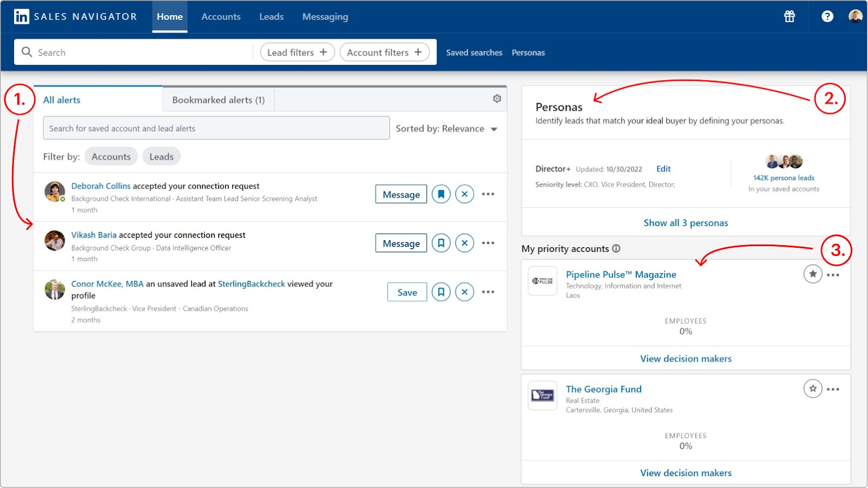Open Saved searches
This screenshot has height=488, width=868.
[474, 53]
